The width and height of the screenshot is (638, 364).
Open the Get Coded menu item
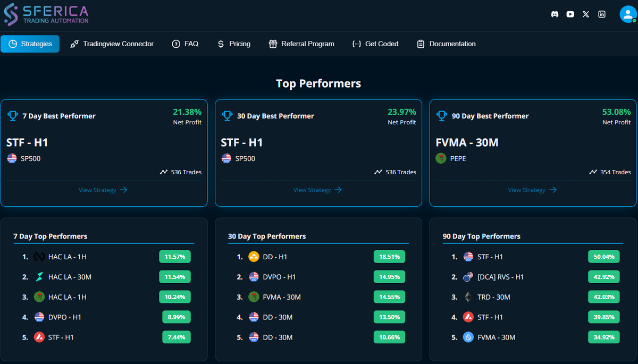tap(375, 44)
